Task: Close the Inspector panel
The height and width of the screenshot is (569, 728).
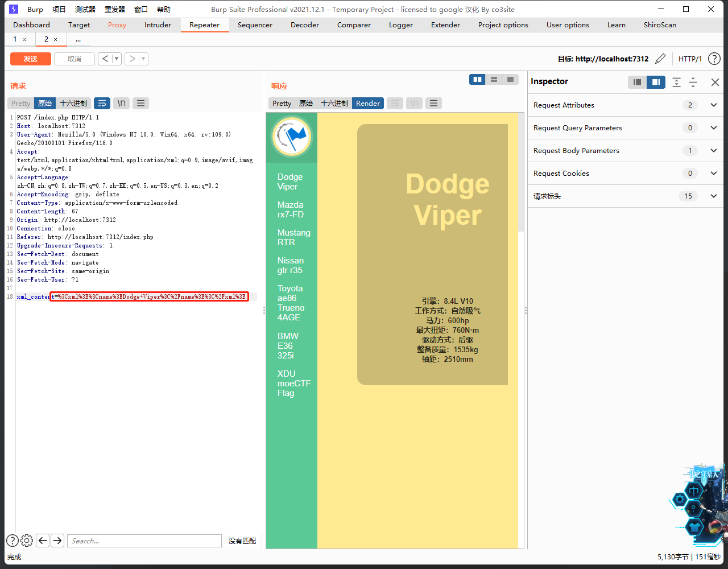Action: pyautogui.click(x=715, y=82)
